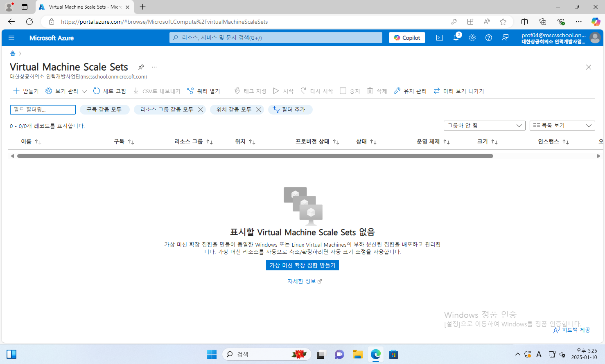This screenshot has height=364, width=605.
Task: Click 유지 관리 maintenance button
Action: tap(410, 91)
